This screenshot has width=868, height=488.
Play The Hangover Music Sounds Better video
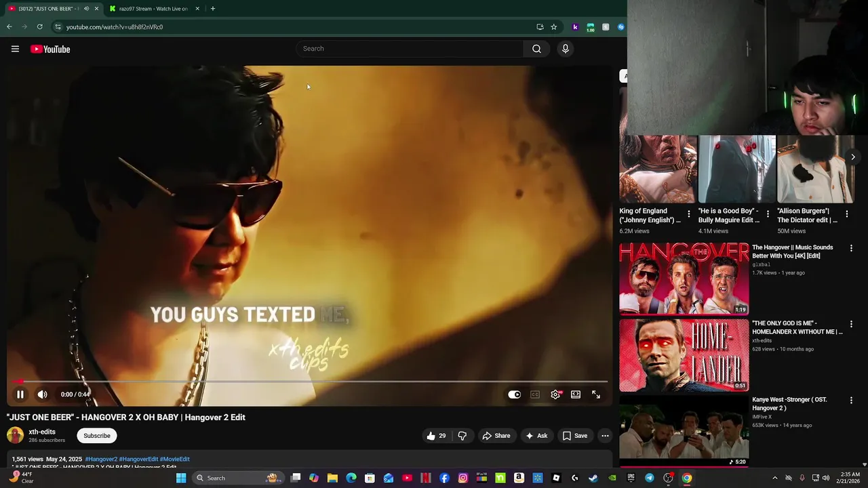684,278
